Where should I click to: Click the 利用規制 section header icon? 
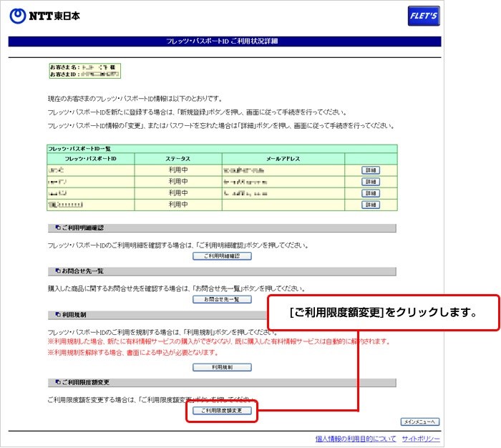click(x=57, y=314)
